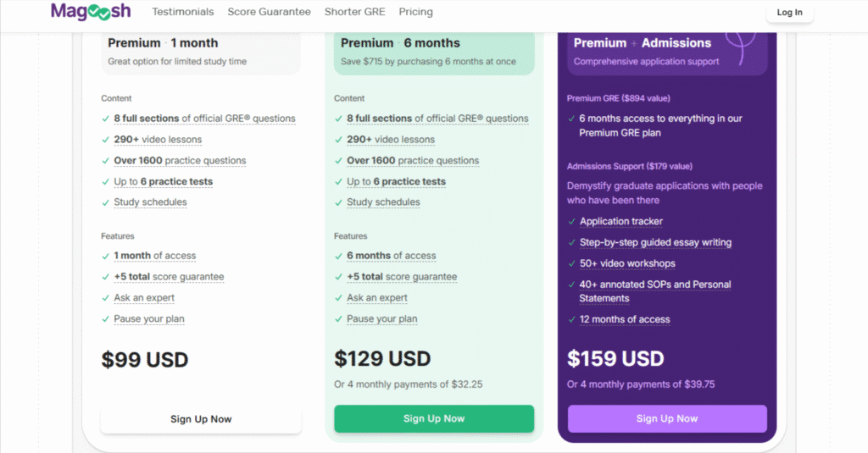Sign up for the $99 one-month plan
Image resolution: width=868 pixels, height=453 pixels.
201,419
